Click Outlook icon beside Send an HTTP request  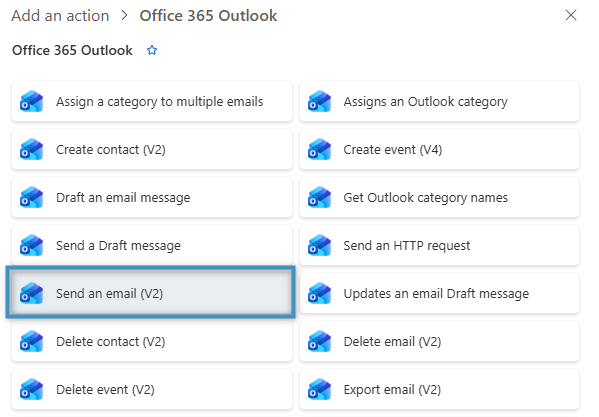click(319, 246)
